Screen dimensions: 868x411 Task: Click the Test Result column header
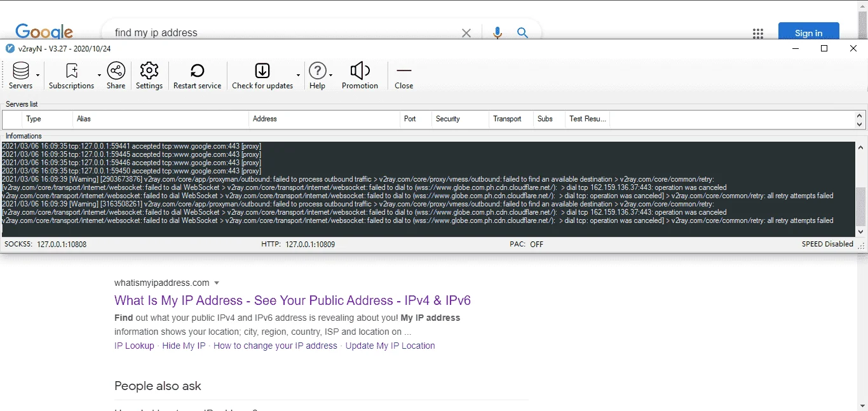[587, 119]
